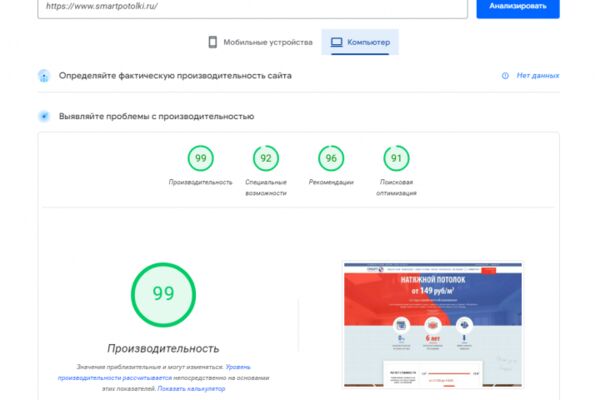This screenshot has height=400, width=600.
Task: Click the large Производительность heading
Action: tap(163, 348)
